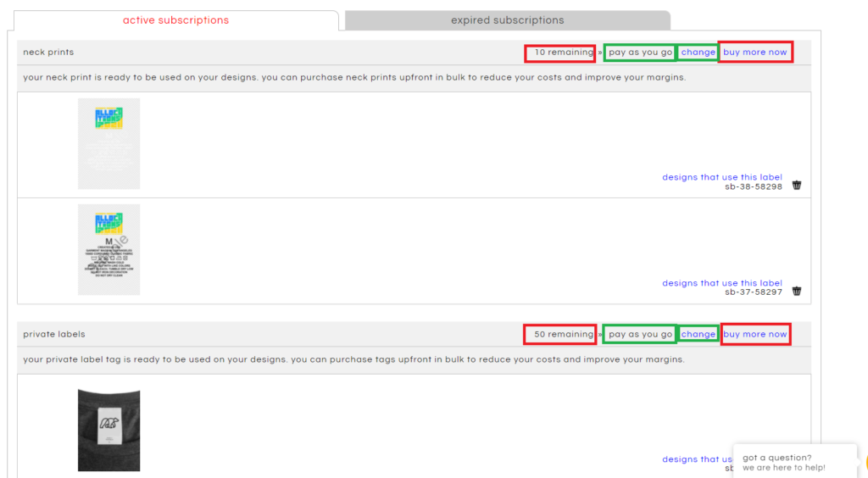Switch to the expired subscriptions tab
The width and height of the screenshot is (868, 478).
pyautogui.click(x=507, y=20)
